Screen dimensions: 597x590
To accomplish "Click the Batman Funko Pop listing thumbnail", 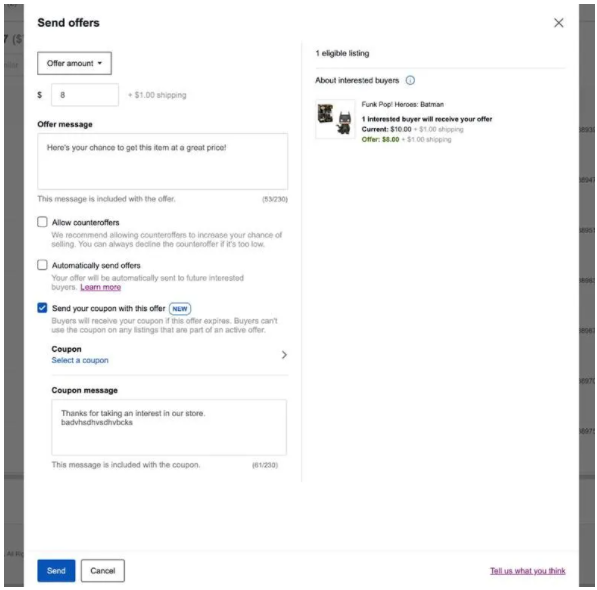I will tap(335, 119).
